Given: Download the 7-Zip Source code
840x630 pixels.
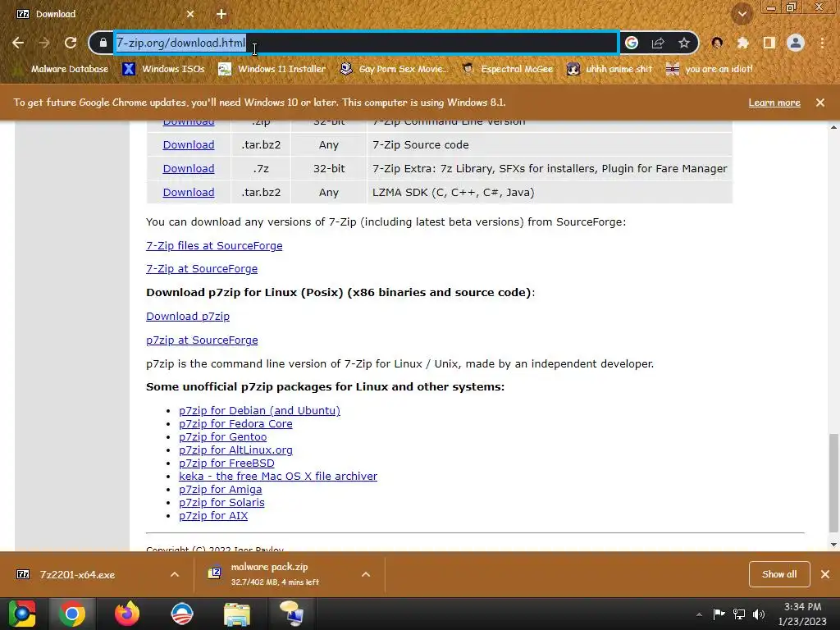Looking at the screenshot, I should [189, 144].
